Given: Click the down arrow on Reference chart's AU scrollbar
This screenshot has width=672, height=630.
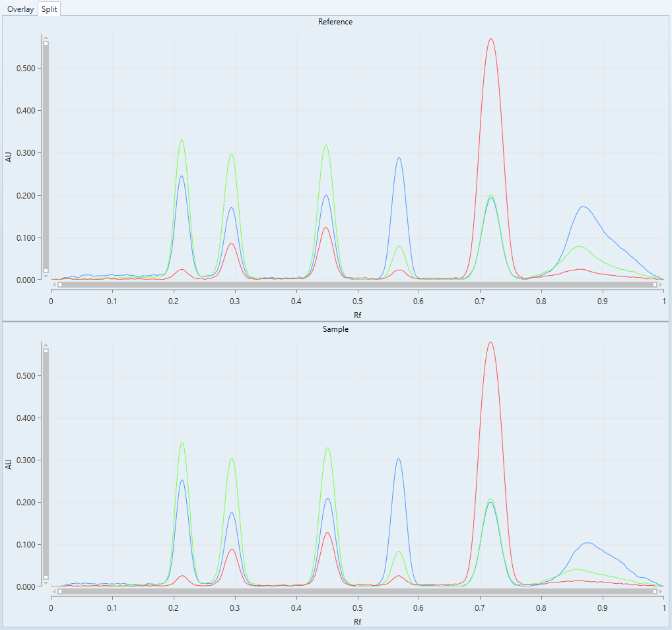Looking at the screenshot, I should click(46, 276).
